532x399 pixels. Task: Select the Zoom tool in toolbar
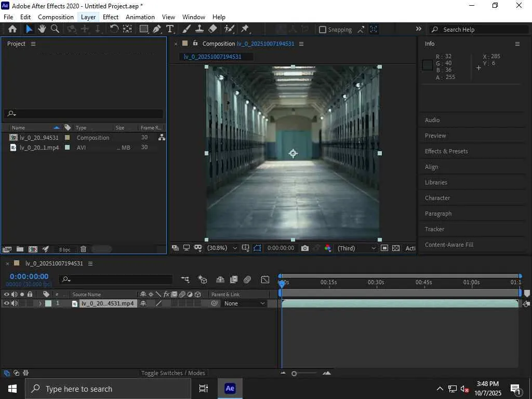point(55,29)
